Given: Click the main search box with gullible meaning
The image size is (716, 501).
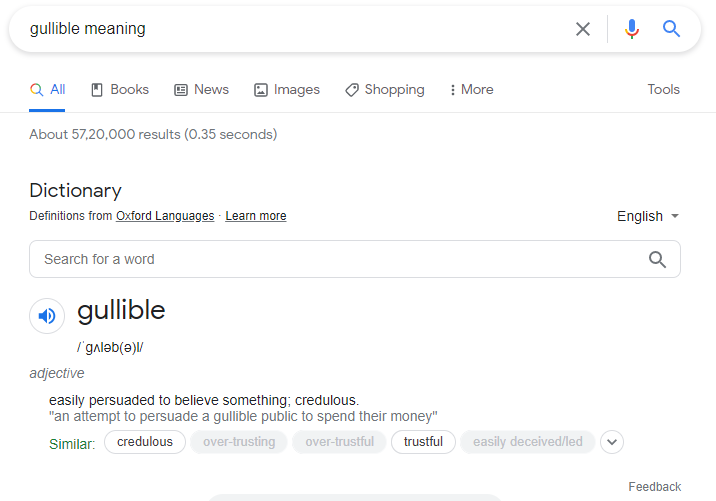Looking at the screenshot, I should pyautogui.click(x=290, y=29).
